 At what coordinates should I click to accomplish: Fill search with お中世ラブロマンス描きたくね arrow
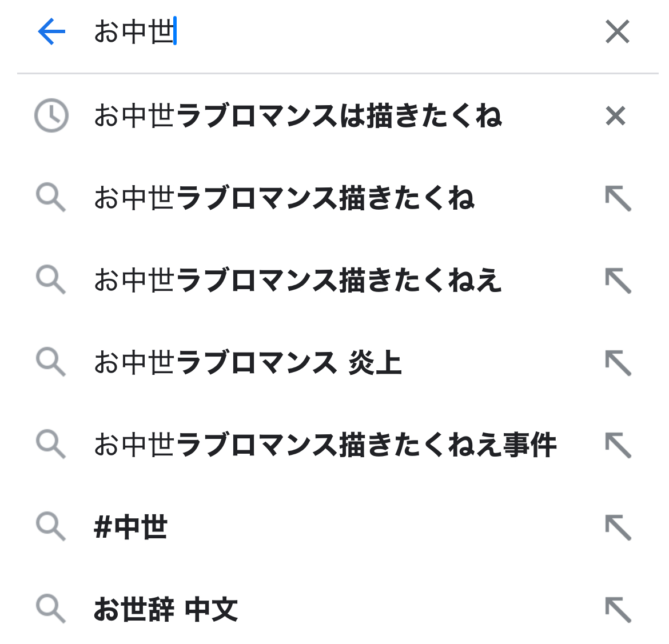618,199
